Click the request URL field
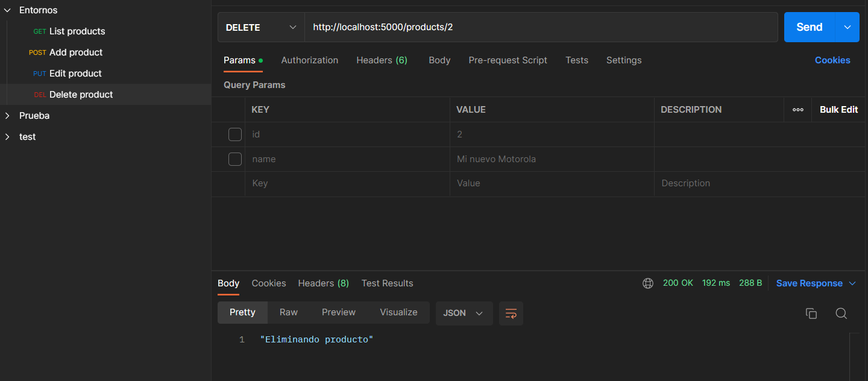Screen dimensions: 868x381 pos(541,27)
